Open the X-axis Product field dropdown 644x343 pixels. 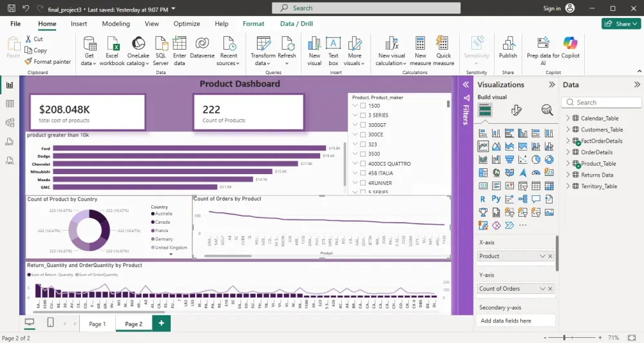[542, 256]
